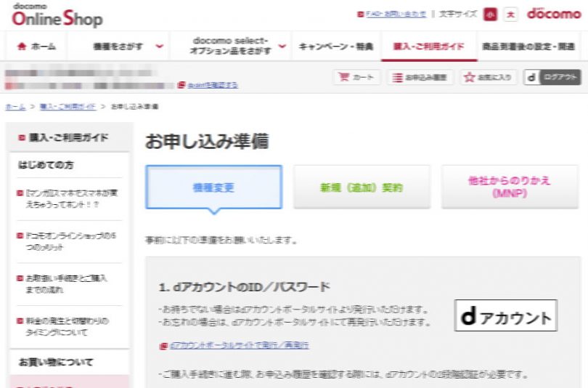This screenshot has width=588, height=388.
Task: Click ホーム in the breadcrumb
Action: click(x=15, y=107)
